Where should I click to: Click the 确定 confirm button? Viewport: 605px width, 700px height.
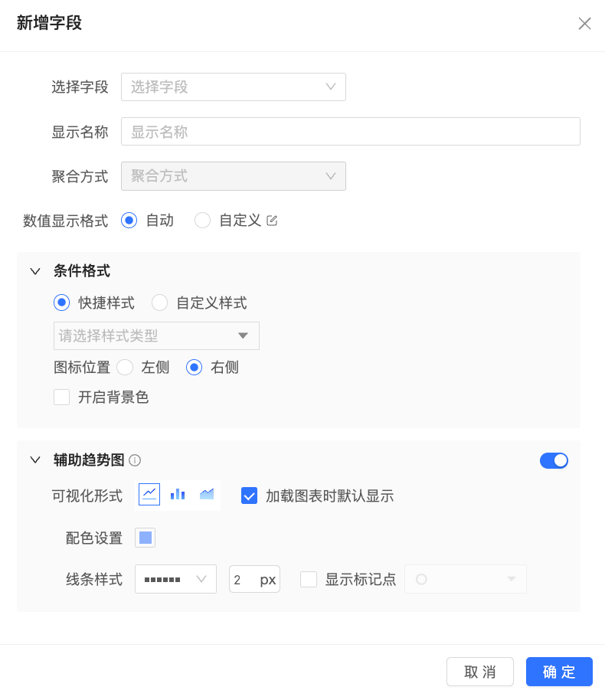pos(559,672)
